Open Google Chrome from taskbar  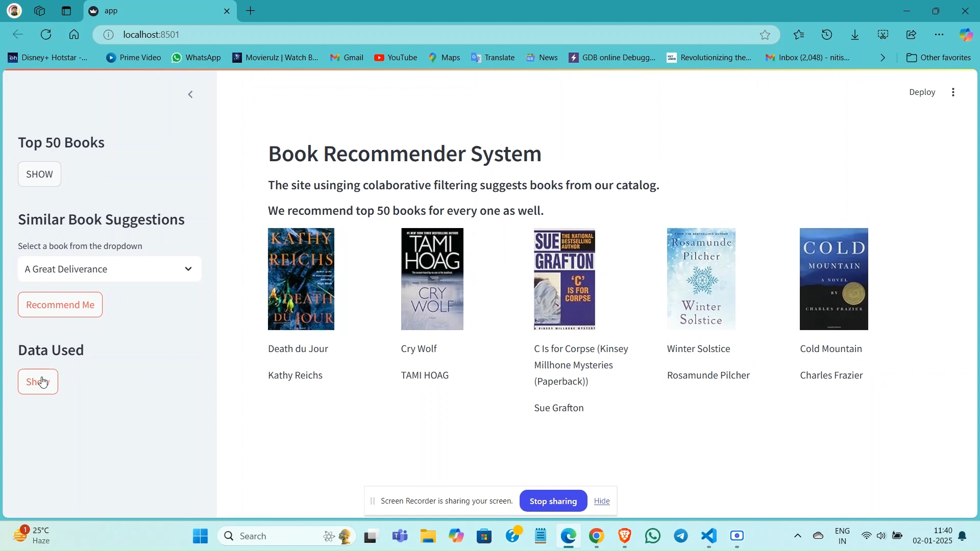(597, 537)
